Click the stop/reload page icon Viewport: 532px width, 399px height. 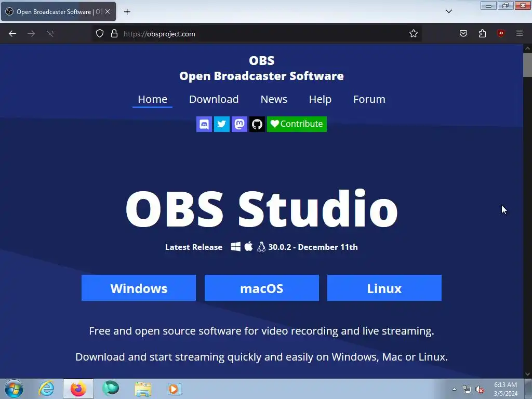tap(50, 34)
